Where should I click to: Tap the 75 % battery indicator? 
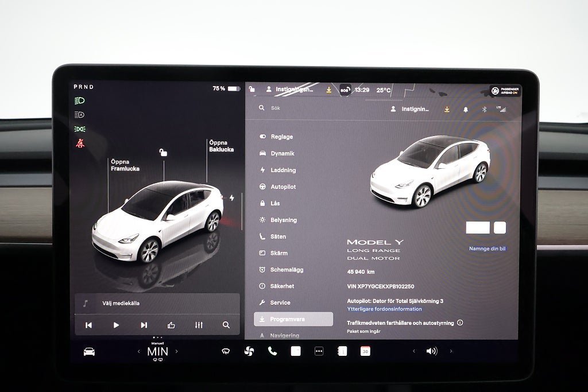coord(226,88)
